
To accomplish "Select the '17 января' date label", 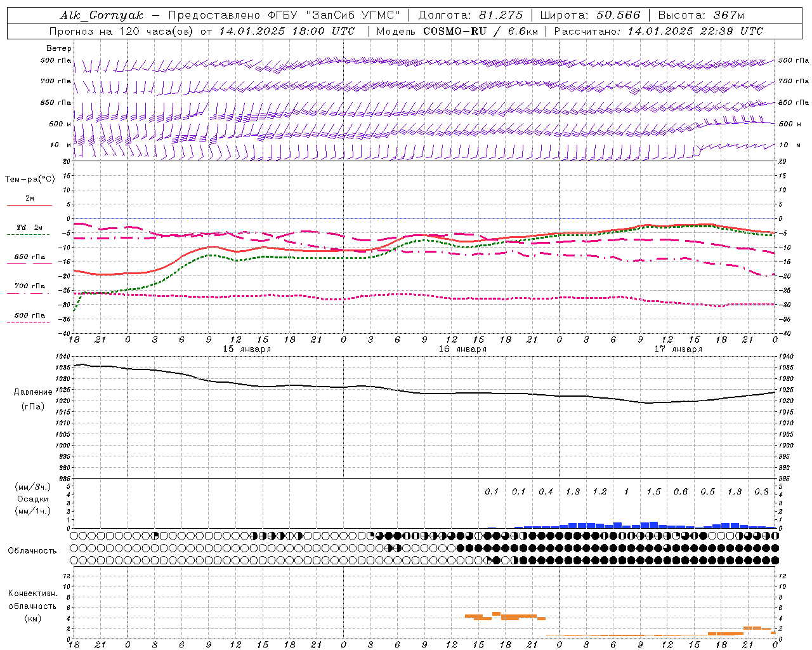I will [x=678, y=349].
